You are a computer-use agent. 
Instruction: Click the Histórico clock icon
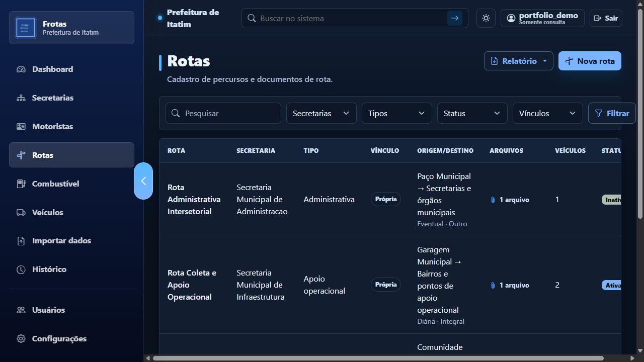pos(21,269)
